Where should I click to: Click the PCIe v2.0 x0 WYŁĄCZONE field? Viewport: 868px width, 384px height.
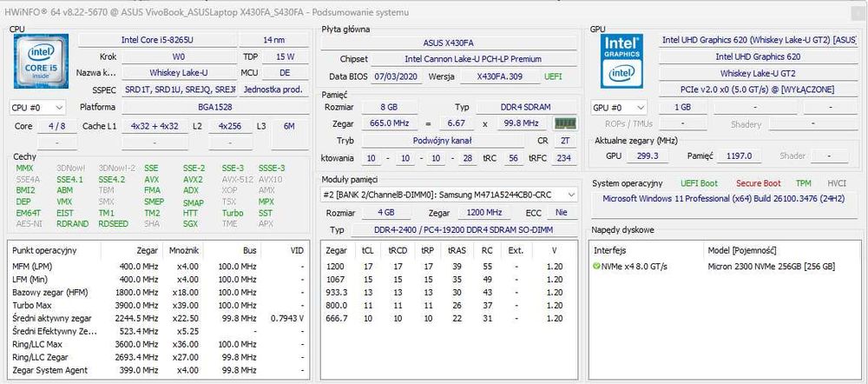(759, 89)
